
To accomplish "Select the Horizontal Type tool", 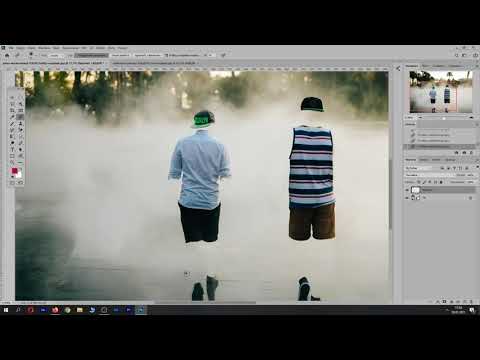I will coord(12,149).
